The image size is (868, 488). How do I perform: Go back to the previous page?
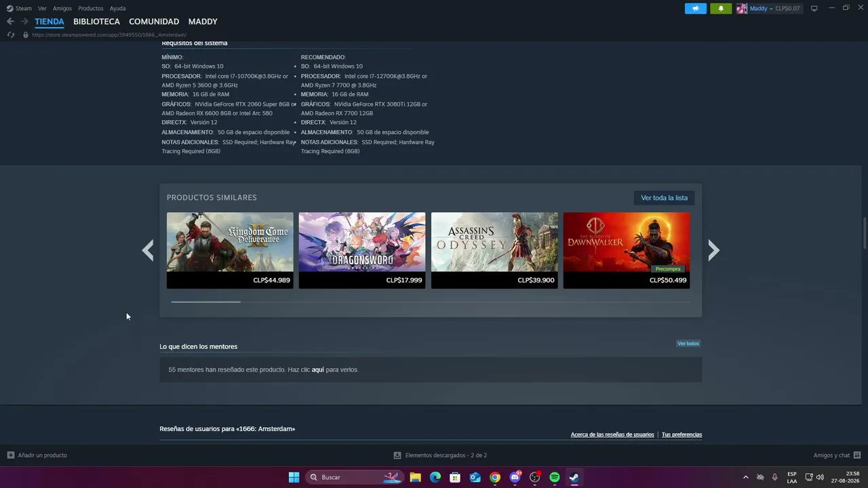pos(10,22)
